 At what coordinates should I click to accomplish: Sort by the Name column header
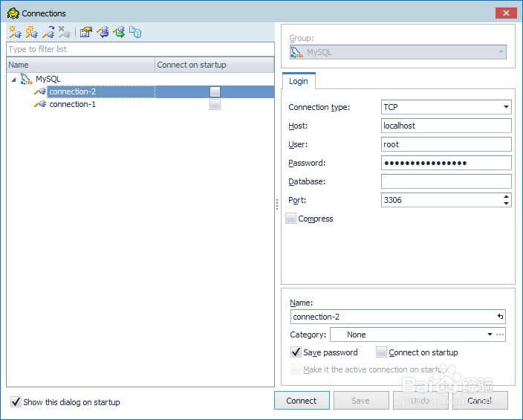click(x=80, y=65)
